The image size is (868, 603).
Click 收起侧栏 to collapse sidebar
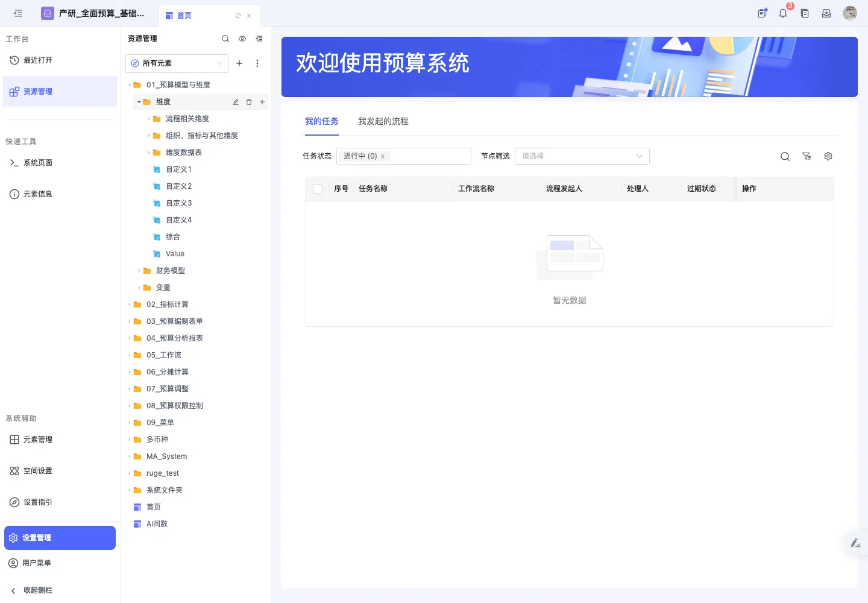click(60, 590)
